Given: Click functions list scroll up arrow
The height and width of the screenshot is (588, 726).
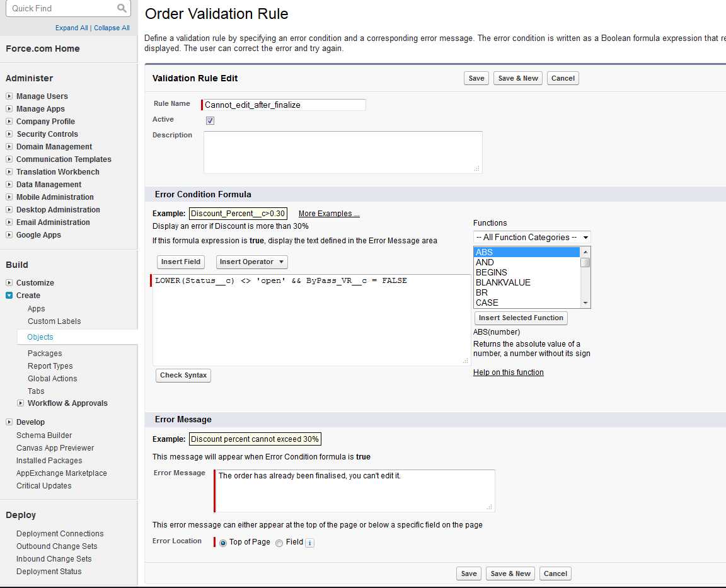Looking at the screenshot, I should click(585, 252).
